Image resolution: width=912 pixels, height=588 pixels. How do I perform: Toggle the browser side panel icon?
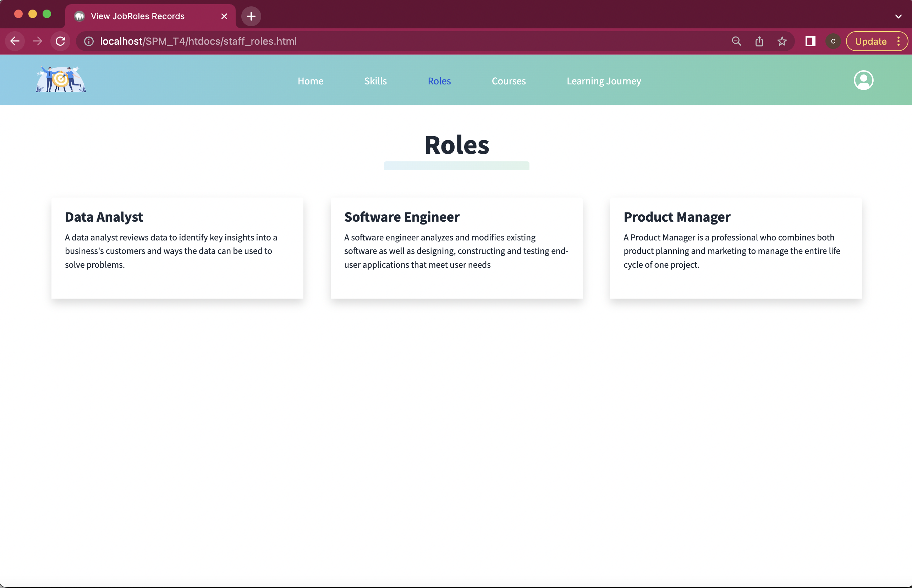pos(810,41)
